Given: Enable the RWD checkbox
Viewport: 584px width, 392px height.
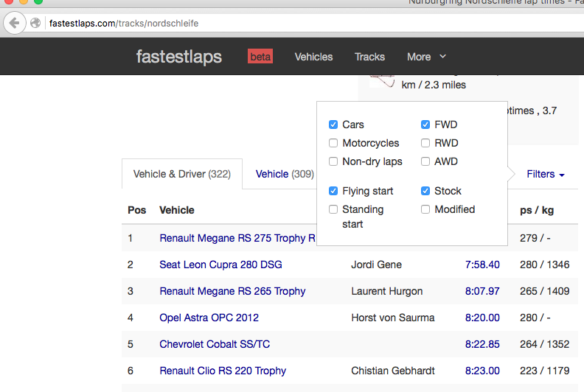Looking at the screenshot, I should point(425,143).
